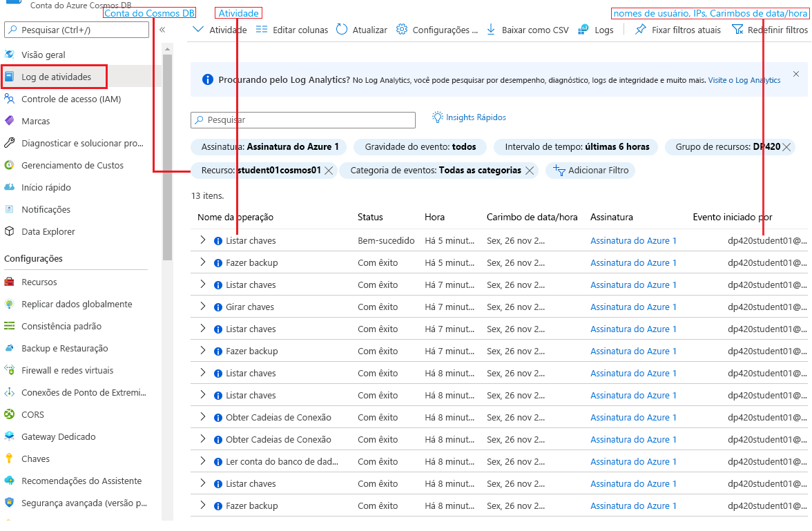This screenshot has width=812, height=531.
Task: Expand the Atividade dropdown in toolbar
Action: 220,30
